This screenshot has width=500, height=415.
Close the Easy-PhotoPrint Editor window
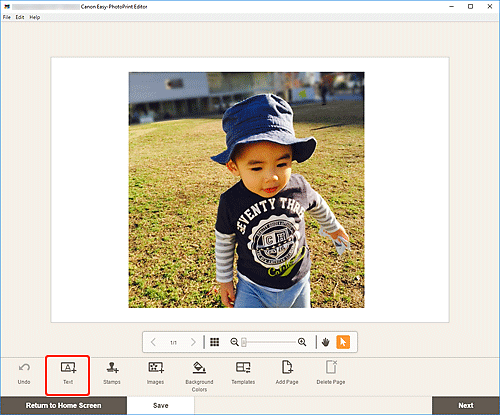click(x=490, y=6)
